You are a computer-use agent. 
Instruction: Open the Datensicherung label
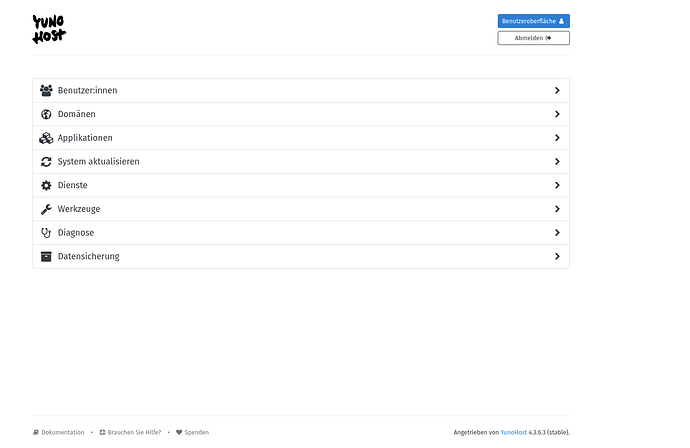(x=88, y=257)
